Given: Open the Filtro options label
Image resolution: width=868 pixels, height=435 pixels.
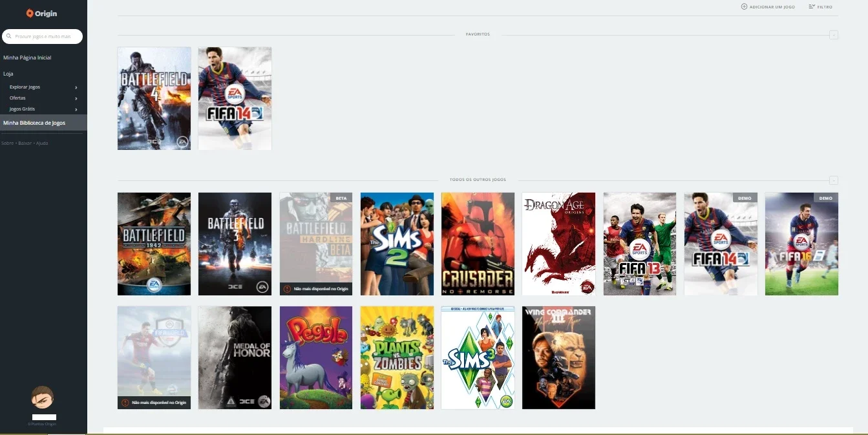Looking at the screenshot, I should coord(825,6).
